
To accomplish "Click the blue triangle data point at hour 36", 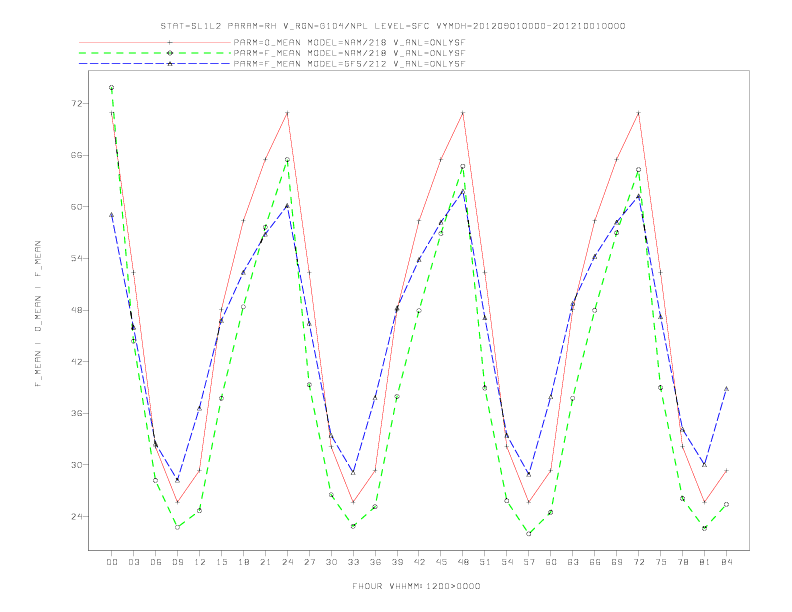I will click(x=375, y=397).
